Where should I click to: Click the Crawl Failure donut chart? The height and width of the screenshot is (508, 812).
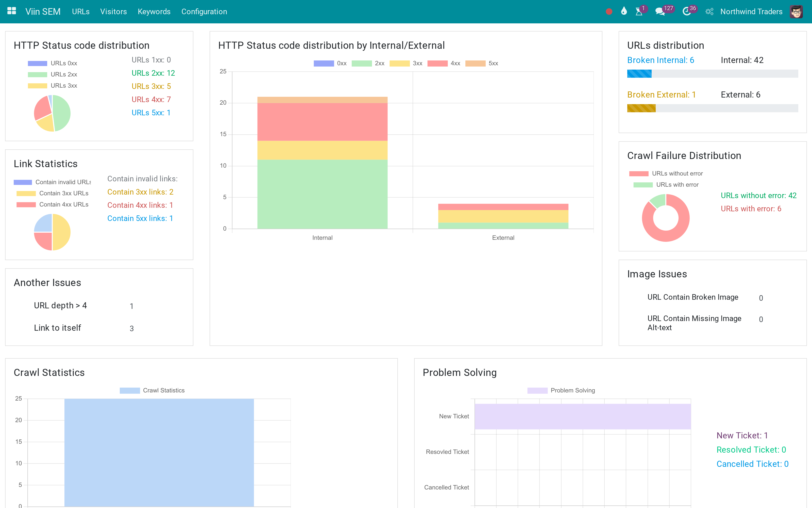(x=666, y=218)
